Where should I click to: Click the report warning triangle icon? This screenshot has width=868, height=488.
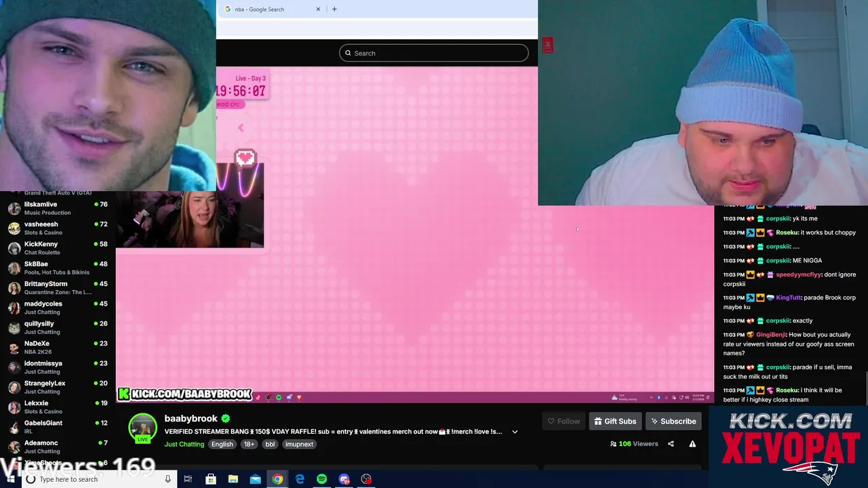pos(692,444)
